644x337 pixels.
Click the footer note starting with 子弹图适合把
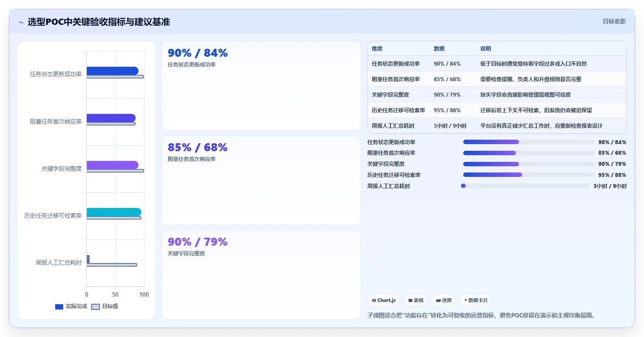click(x=481, y=316)
